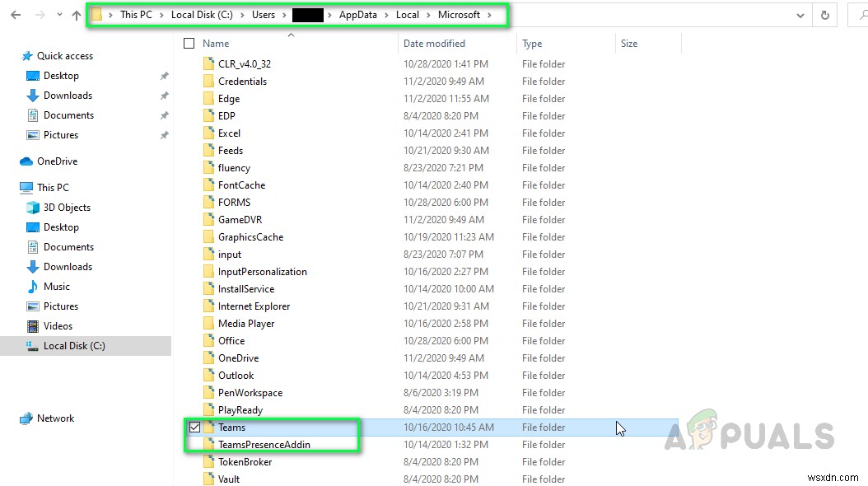Image resolution: width=868 pixels, height=486 pixels.
Task: Sort by the Name column header
Action: pos(216,43)
